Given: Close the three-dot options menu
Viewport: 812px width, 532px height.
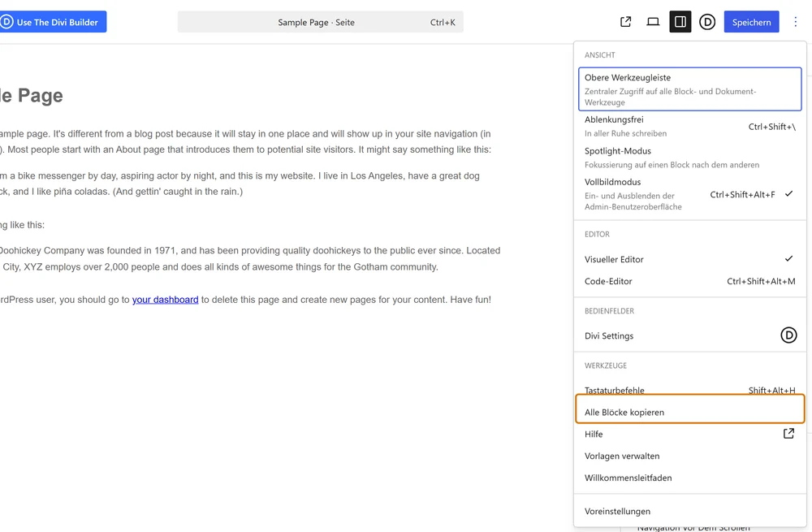Looking at the screenshot, I should (796, 22).
